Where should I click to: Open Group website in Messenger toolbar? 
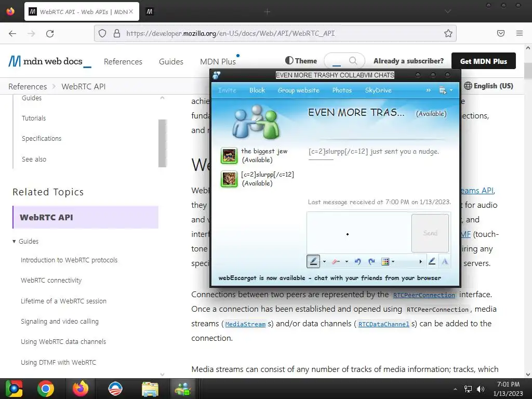pos(299,90)
